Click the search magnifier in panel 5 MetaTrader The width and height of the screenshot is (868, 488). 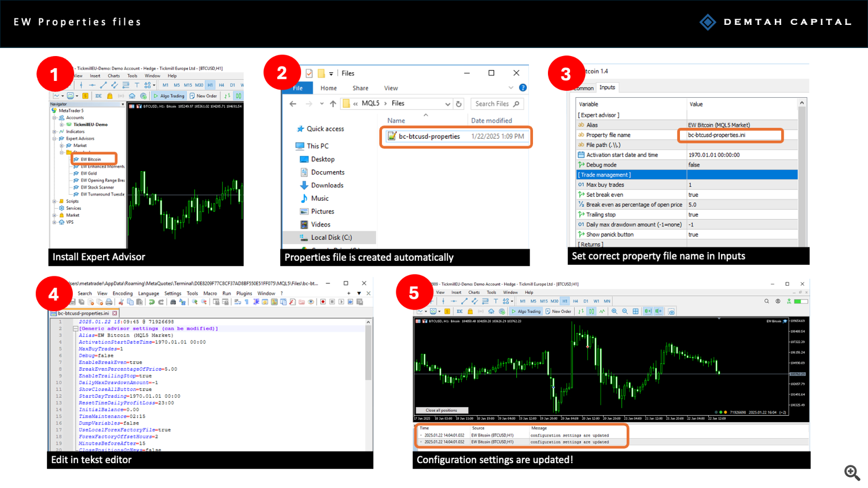click(767, 301)
